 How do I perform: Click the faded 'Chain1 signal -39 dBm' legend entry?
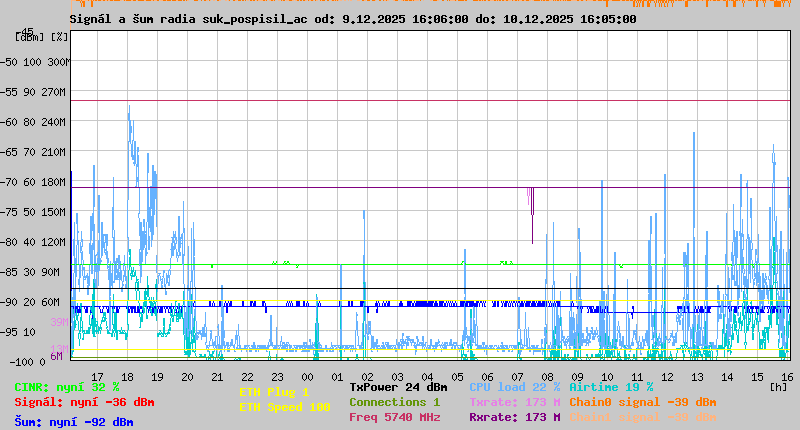pos(642,417)
